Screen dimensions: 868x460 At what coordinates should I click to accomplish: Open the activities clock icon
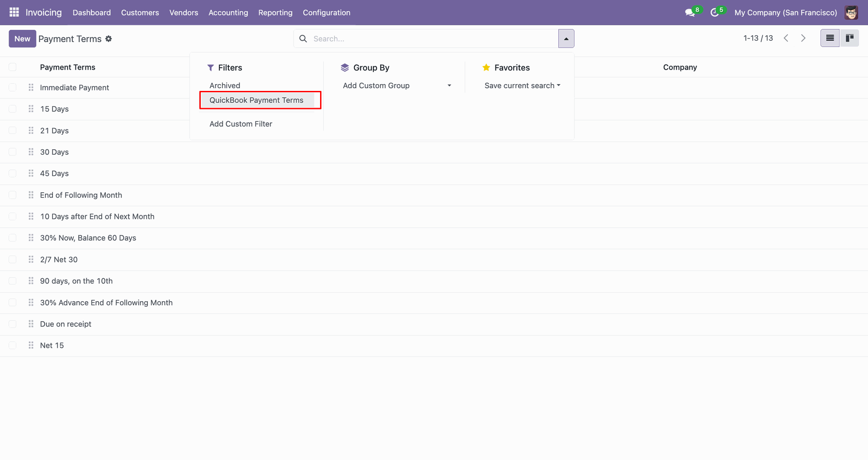click(714, 13)
